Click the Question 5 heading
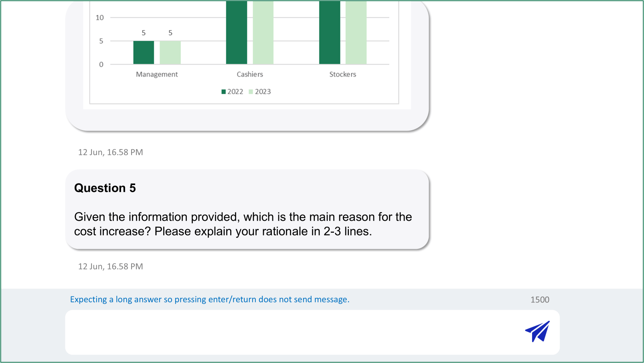 coord(105,188)
